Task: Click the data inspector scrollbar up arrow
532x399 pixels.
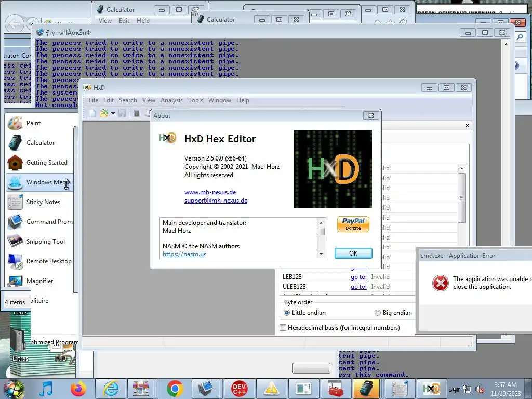Action: (461, 168)
